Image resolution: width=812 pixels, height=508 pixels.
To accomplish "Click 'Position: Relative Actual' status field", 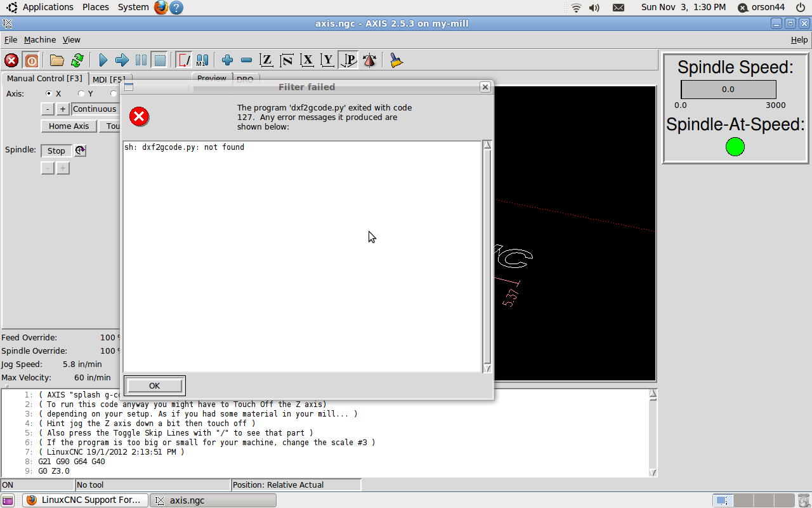I will pyautogui.click(x=296, y=485).
